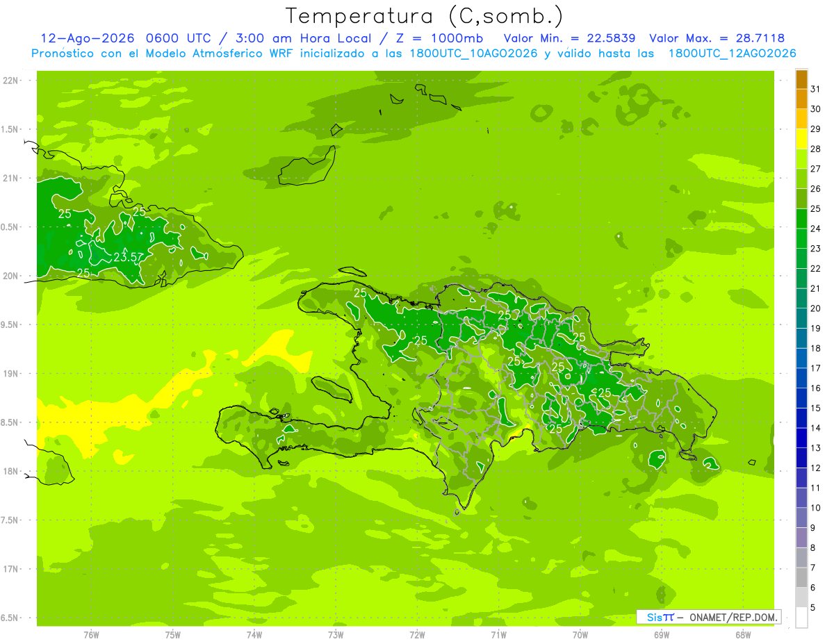This screenshot has height=644, width=834.
Task: Click the "72W" longitude axis label
Action: (418, 635)
